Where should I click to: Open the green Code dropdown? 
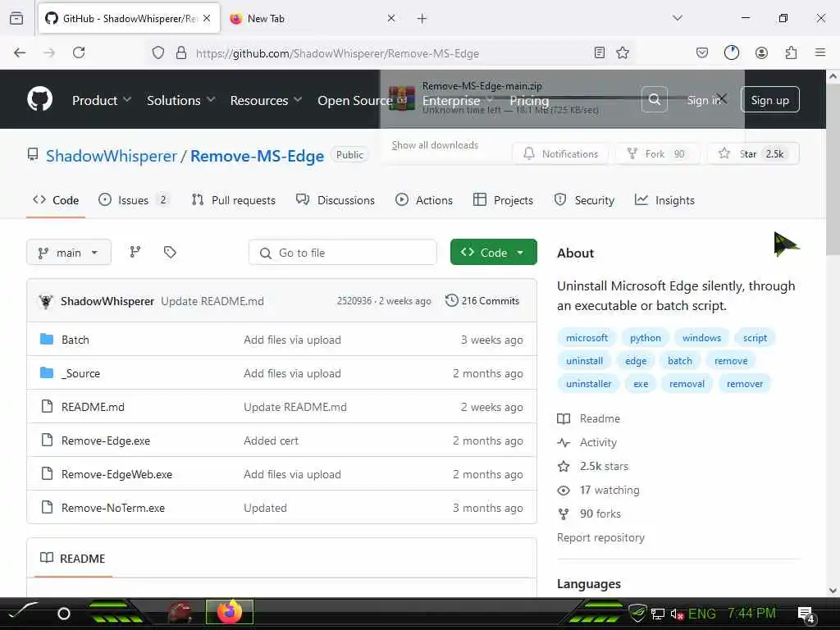493,253
